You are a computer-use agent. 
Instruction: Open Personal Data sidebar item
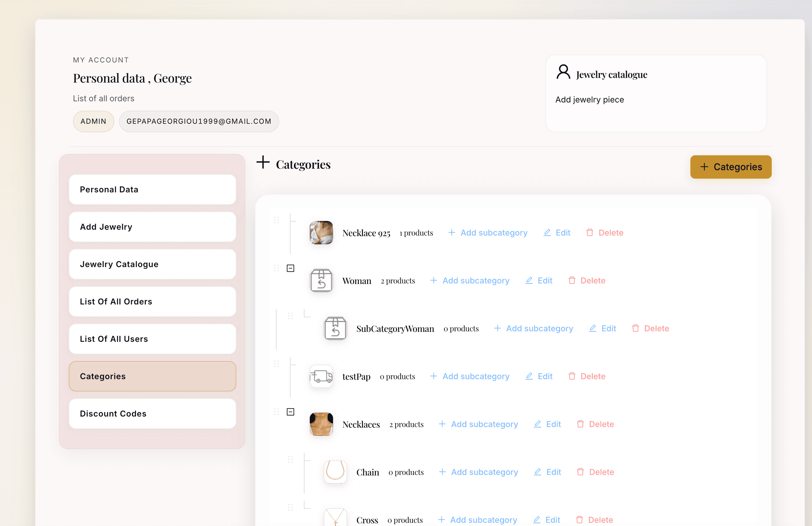[152, 189]
